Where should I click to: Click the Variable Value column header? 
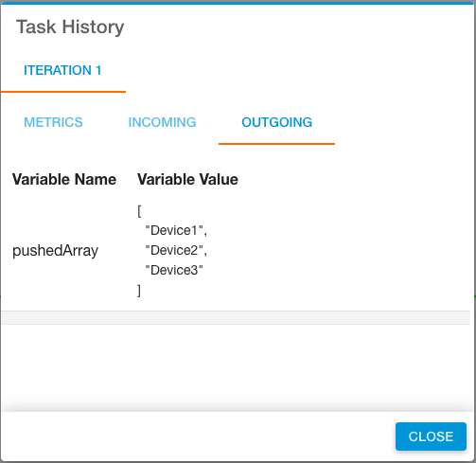coord(187,179)
